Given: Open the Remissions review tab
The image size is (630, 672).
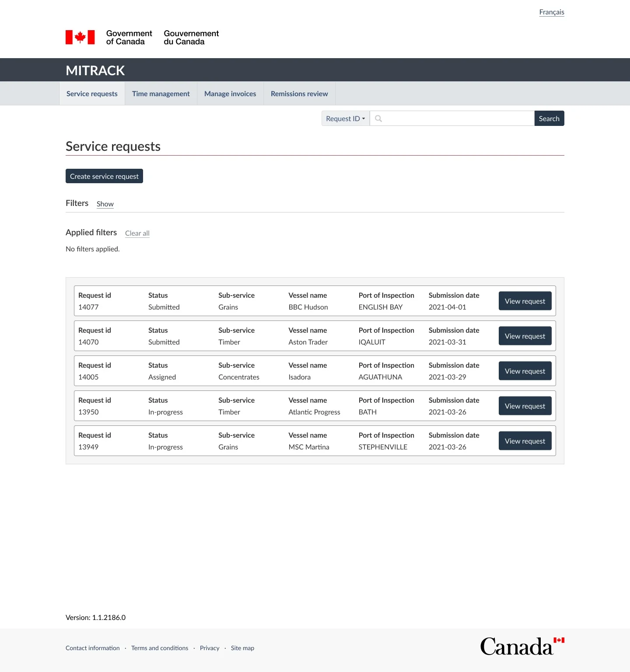Looking at the screenshot, I should pos(299,94).
